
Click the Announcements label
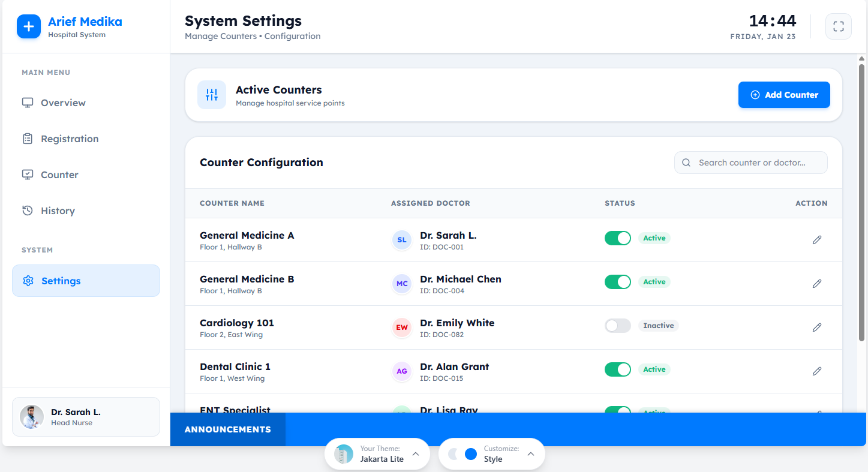click(227, 429)
